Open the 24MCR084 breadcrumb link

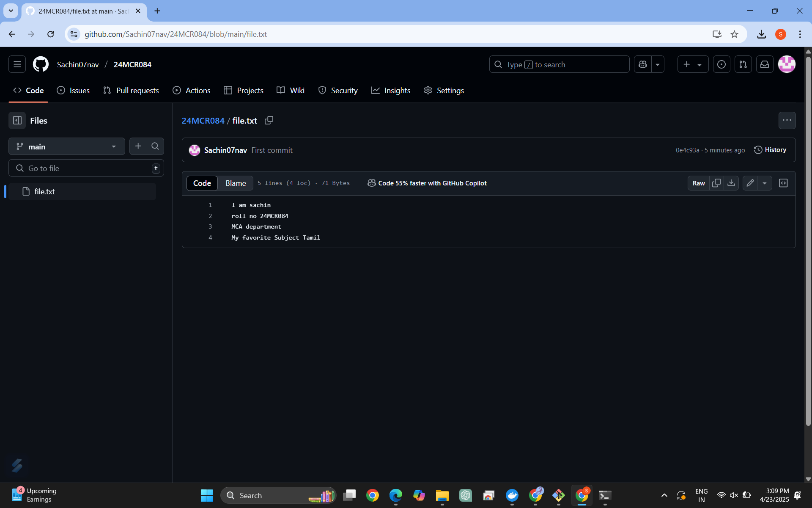[x=203, y=121]
